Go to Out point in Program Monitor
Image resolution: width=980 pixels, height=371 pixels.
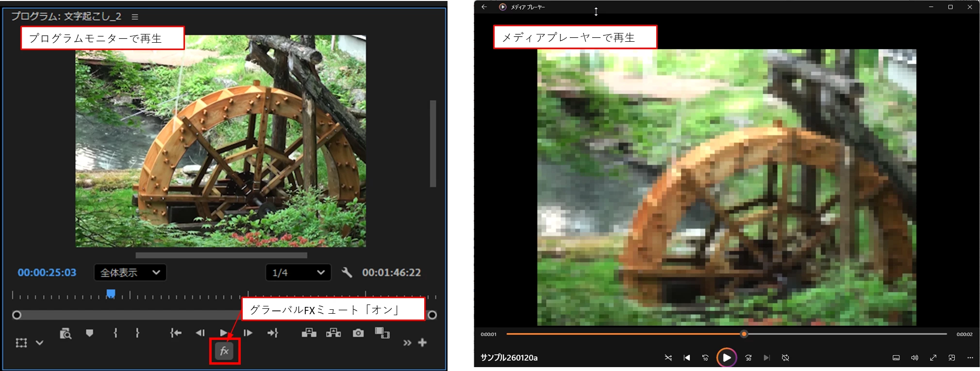pos(273,333)
